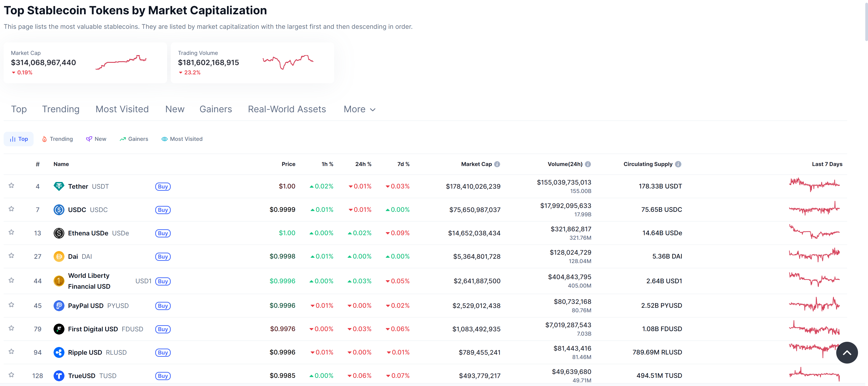The image size is (868, 386).
Task: Click the USDC coin logo icon
Action: click(59, 210)
